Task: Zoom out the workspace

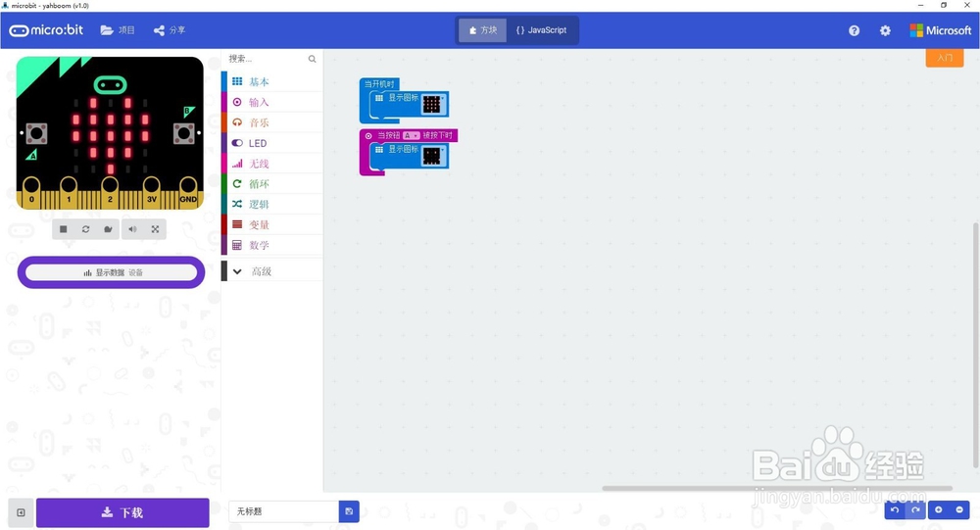Action: tap(959, 510)
